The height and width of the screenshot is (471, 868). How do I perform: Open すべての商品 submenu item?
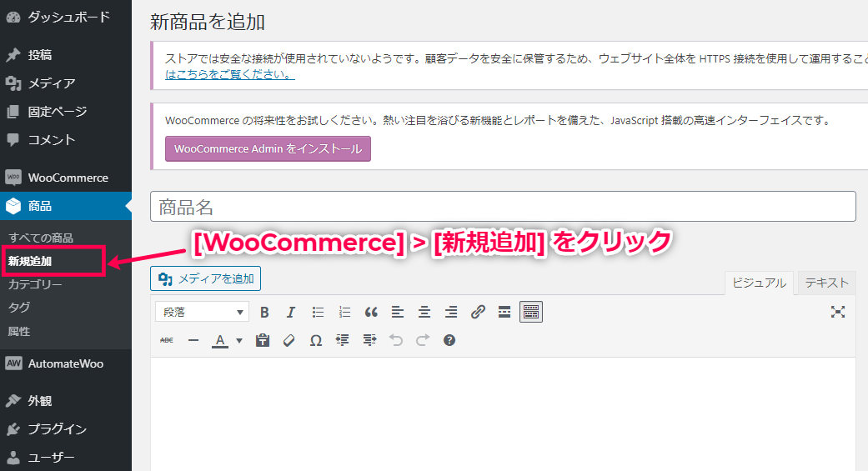(x=40, y=238)
